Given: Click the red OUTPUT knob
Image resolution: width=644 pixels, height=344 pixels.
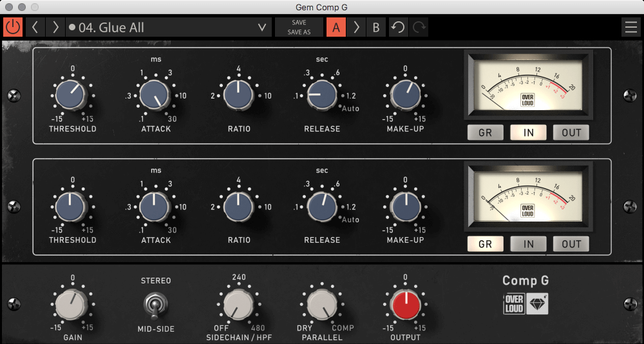Looking at the screenshot, I should pyautogui.click(x=406, y=305).
